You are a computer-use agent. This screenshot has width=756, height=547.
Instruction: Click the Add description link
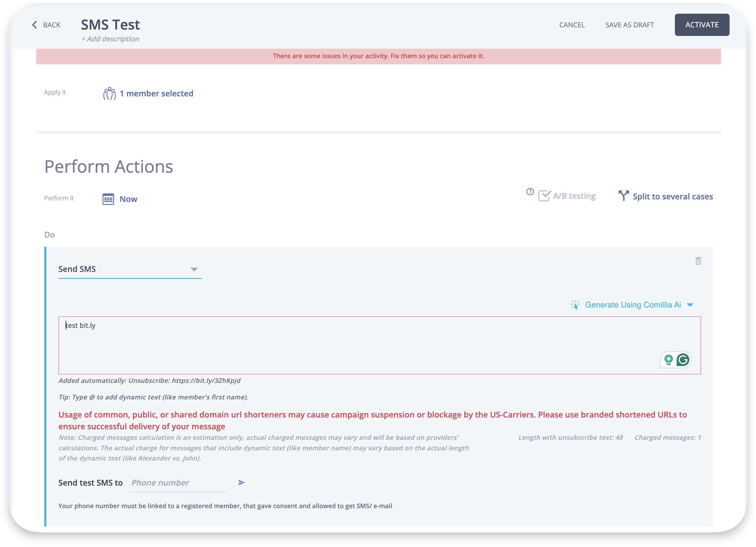coord(110,39)
